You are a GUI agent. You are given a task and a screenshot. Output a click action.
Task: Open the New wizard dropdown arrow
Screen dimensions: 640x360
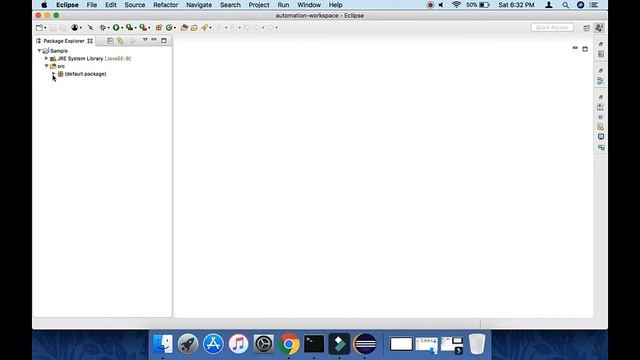pyautogui.click(x=45, y=28)
